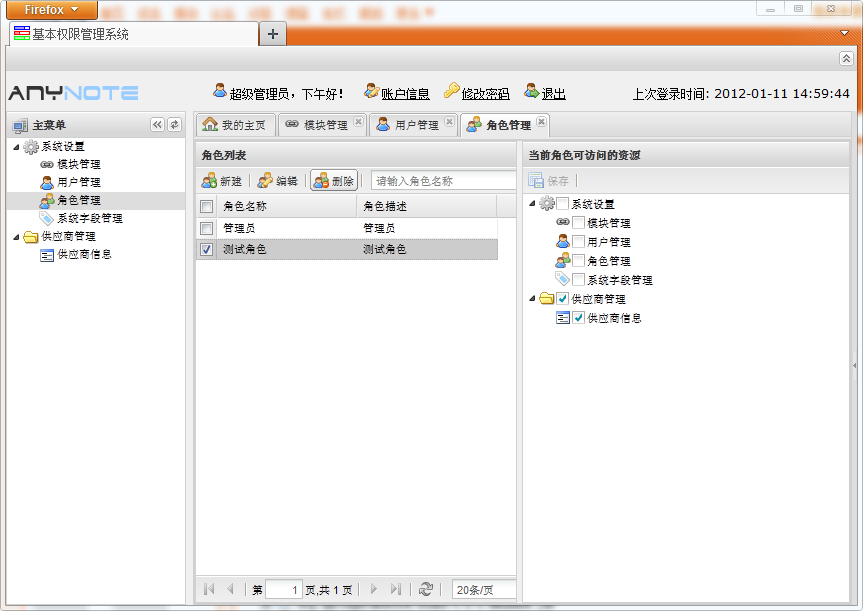Click the user edit icon next to 账户信息
The height and width of the screenshot is (611, 863).
pyautogui.click(x=372, y=91)
